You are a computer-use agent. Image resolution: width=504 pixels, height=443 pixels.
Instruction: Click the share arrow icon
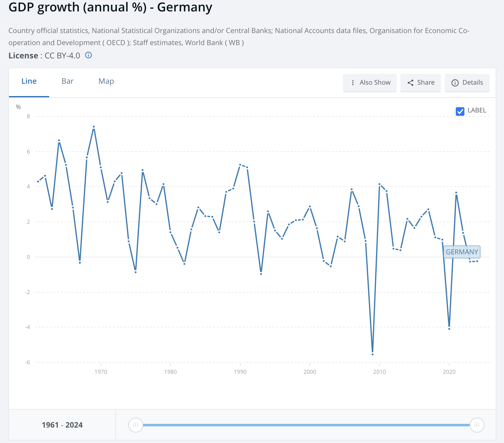pyautogui.click(x=410, y=83)
